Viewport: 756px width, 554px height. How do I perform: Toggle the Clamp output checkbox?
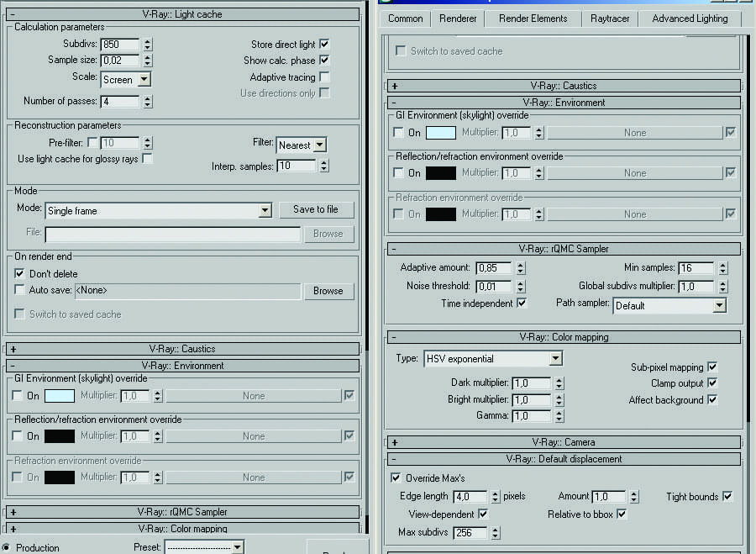coord(712,383)
